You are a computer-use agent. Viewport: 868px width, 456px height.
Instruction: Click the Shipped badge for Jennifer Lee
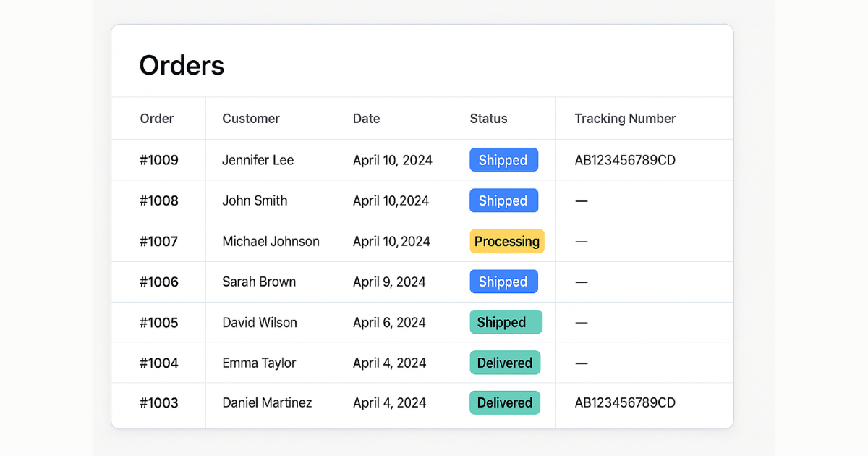(504, 160)
